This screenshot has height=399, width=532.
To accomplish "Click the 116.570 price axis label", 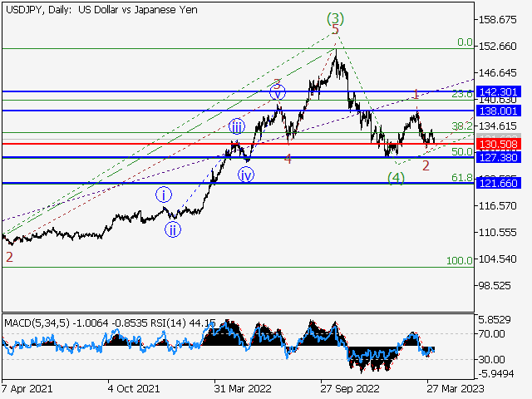I will (x=497, y=205).
